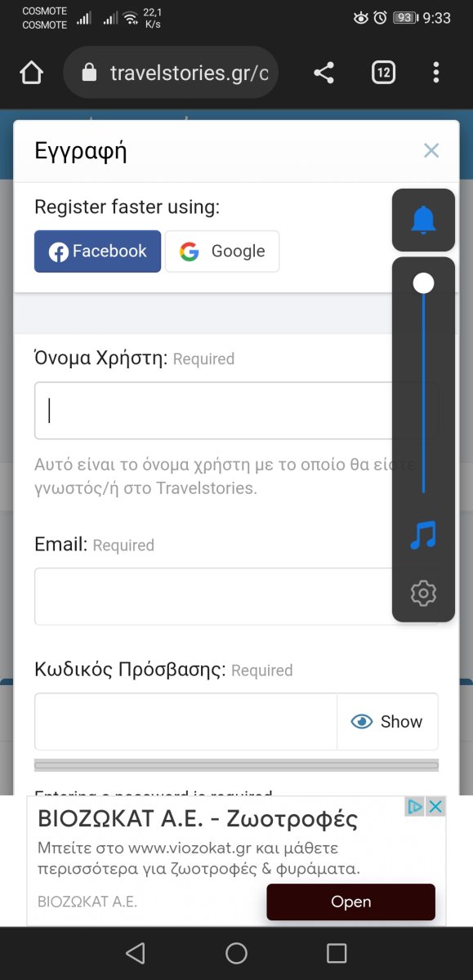
Task: Tap the bell ringer mode icon
Action: [x=423, y=220]
